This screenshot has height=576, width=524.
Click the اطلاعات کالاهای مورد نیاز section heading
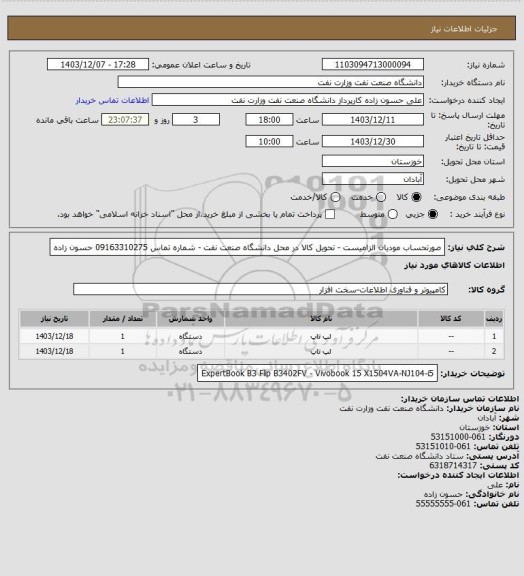pos(454,265)
